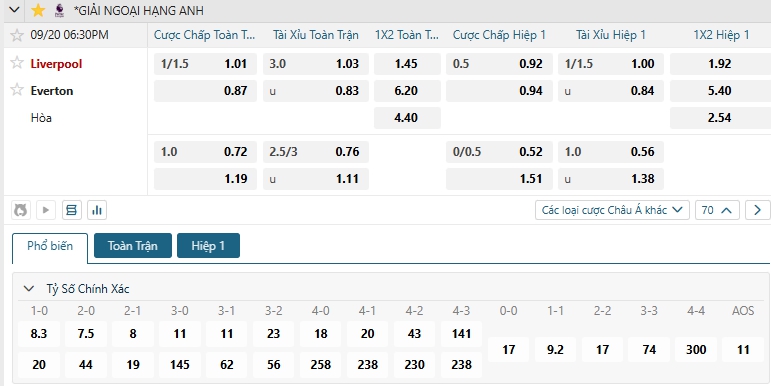Go to next with right arrow button
771x386 pixels.
coord(757,210)
